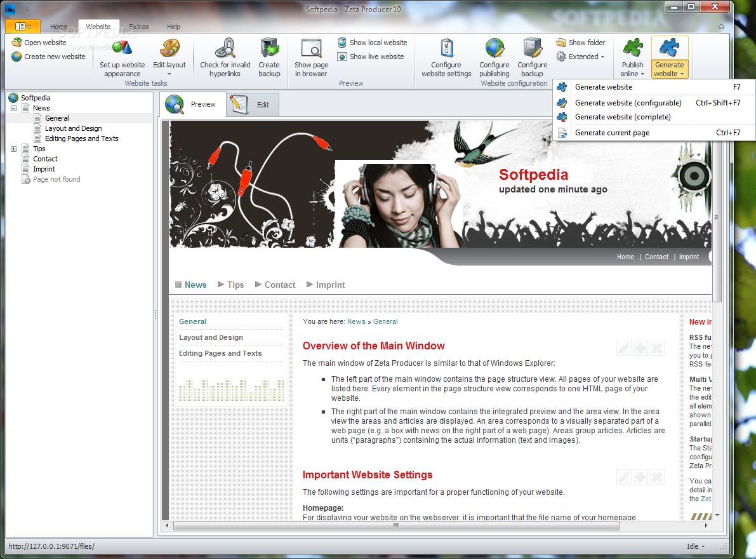Screen dimensions: 756x559
Task: Click the left pane splitter handle
Action: pos(156,314)
